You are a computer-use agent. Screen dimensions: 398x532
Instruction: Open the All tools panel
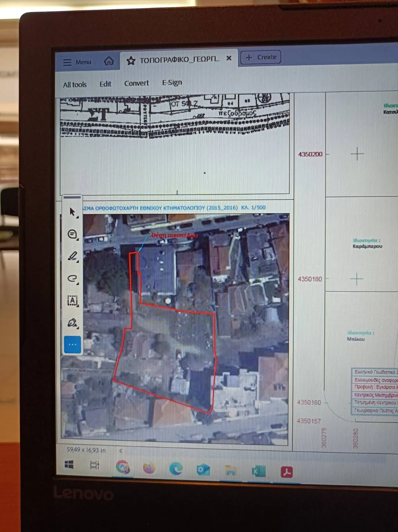pyautogui.click(x=75, y=84)
